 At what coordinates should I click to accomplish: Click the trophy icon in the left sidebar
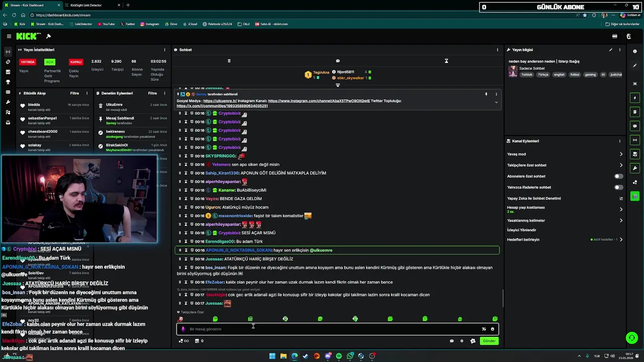8,82
